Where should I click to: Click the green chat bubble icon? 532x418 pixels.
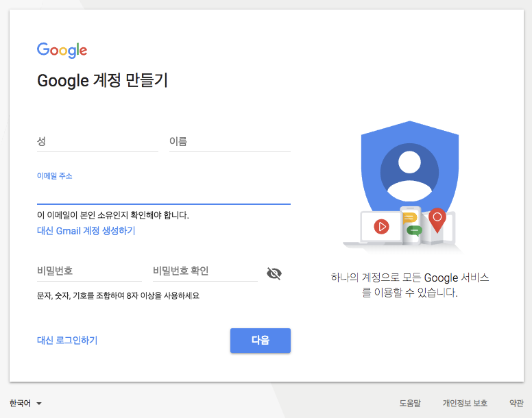(x=414, y=230)
